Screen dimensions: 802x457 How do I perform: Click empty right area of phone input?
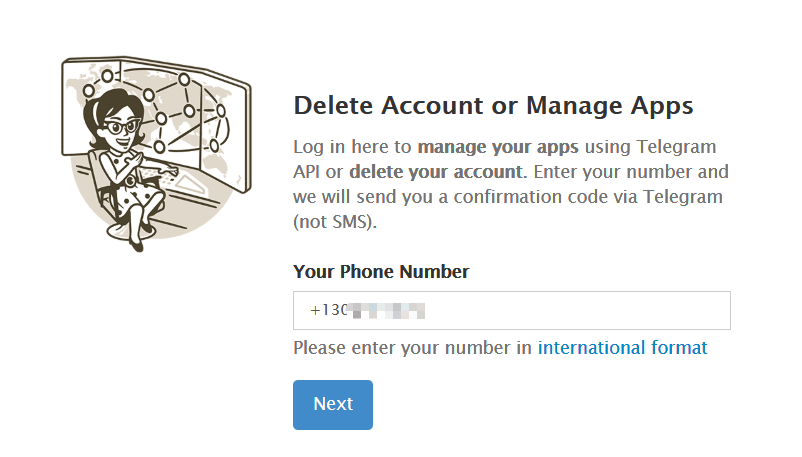(x=578, y=311)
